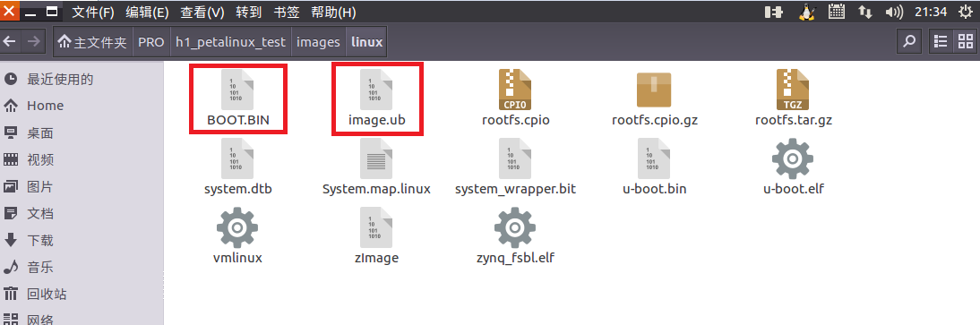The image size is (980, 325).
Task: Open the 编辑(E) menu
Action: coord(148,12)
